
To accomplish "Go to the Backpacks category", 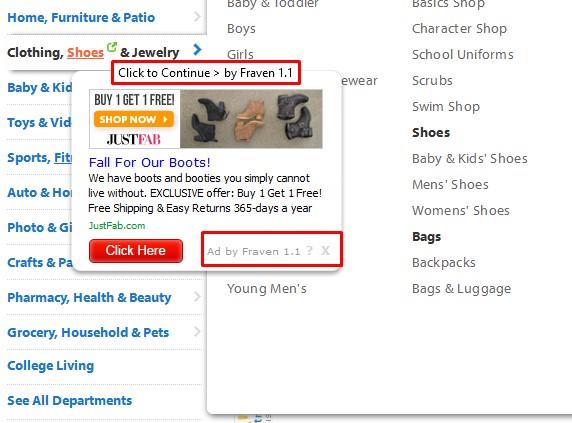I will click(x=444, y=263).
